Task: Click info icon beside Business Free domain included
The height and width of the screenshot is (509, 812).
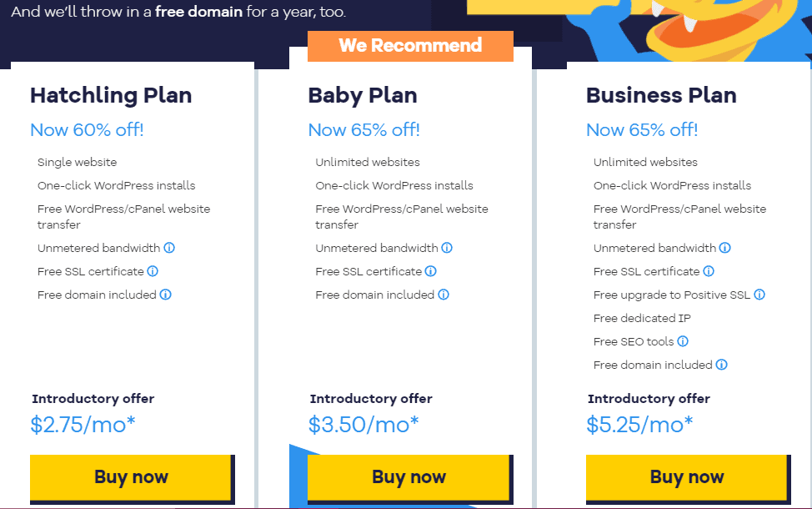Action: pyautogui.click(x=722, y=365)
